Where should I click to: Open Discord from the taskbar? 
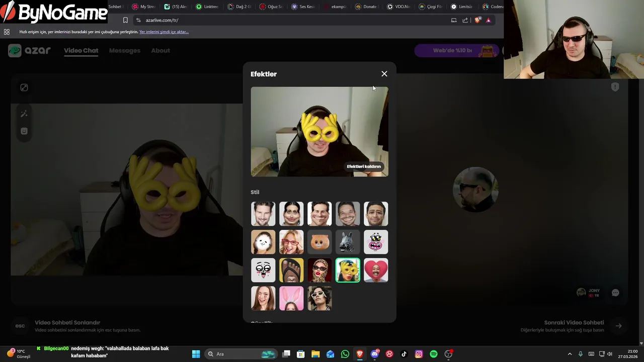point(374,354)
